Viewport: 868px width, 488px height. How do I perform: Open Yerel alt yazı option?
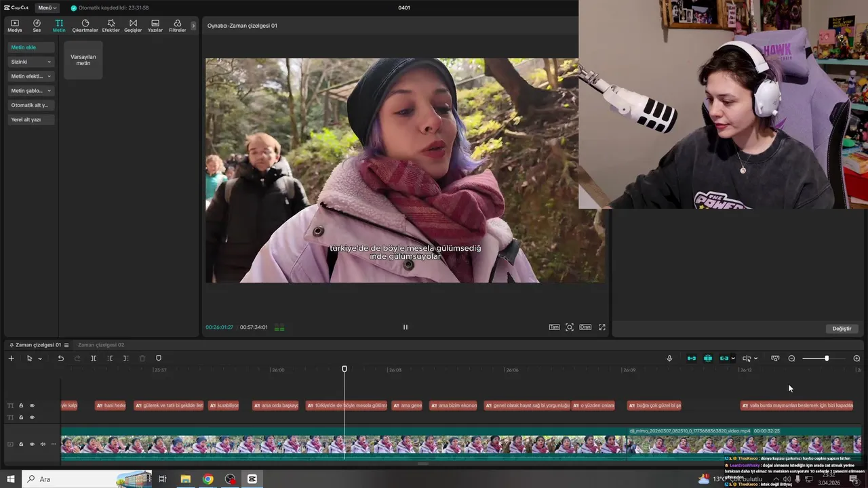(31, 119)
